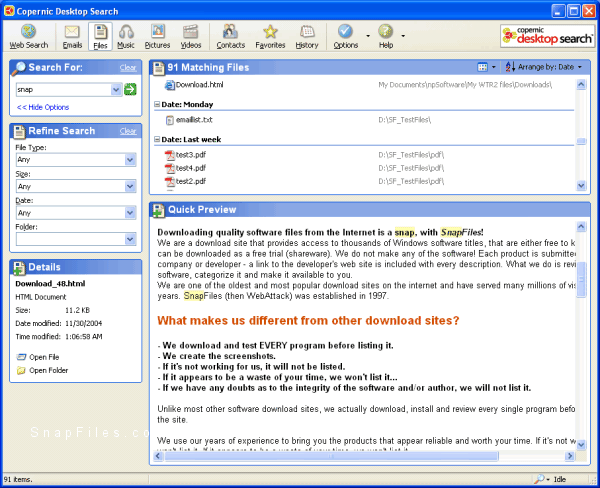The image size is (600, 488).
Task: Click the status bar search magnifier icon
Action: click(540, 479)
